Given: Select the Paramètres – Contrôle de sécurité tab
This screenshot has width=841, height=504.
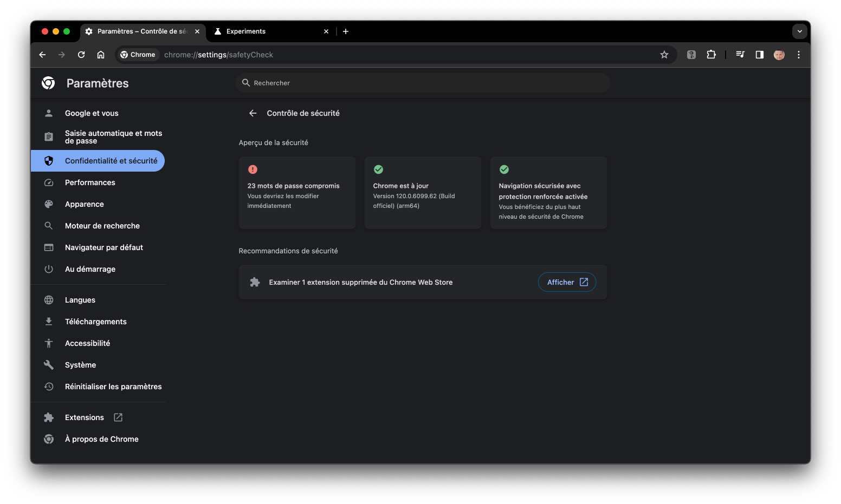Looking at the screenshot, I should coord(143,31).
